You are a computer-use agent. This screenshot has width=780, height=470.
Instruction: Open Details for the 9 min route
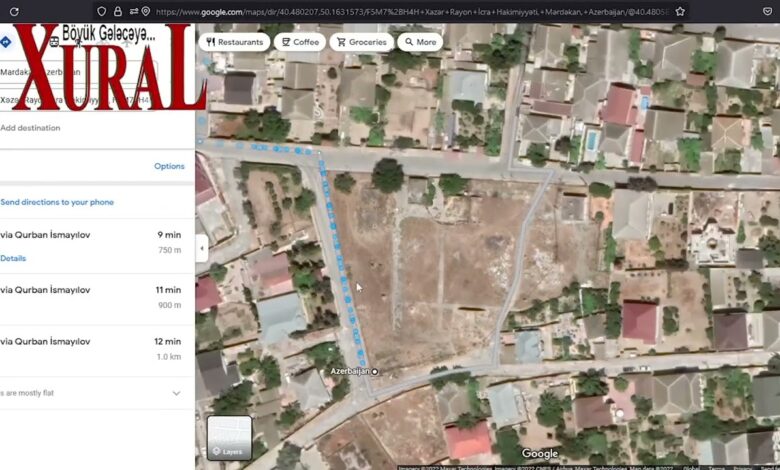(x=13, y=258)
